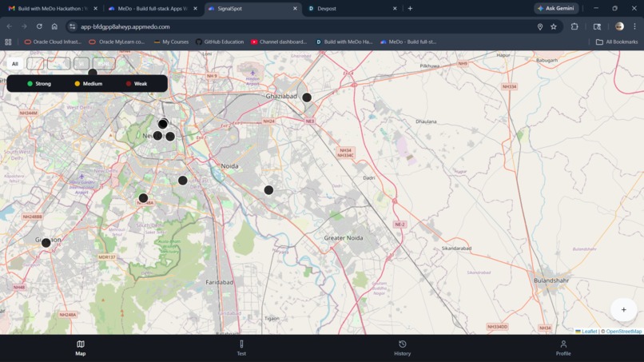Open the OpenStreetMap attribution link

tap(624, 331)
